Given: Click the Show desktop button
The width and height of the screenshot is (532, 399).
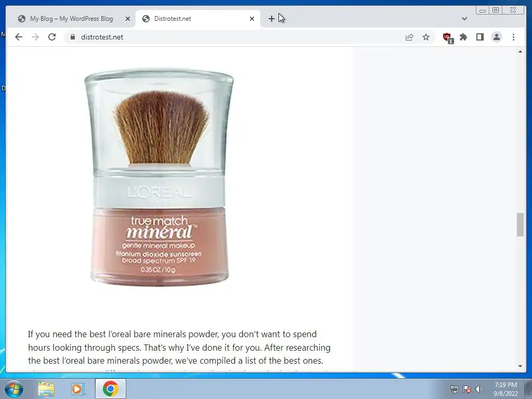Looking at the screenshot, I should pos(528,389).
